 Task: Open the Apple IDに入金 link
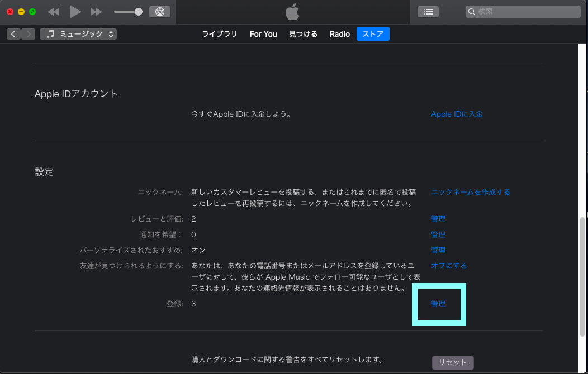(457, 114)
